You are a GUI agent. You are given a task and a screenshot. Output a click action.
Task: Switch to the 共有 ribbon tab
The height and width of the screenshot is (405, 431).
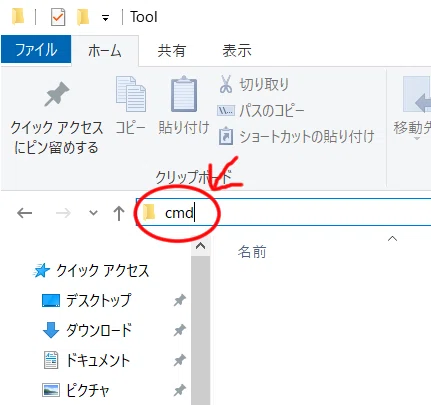(171, 51)
